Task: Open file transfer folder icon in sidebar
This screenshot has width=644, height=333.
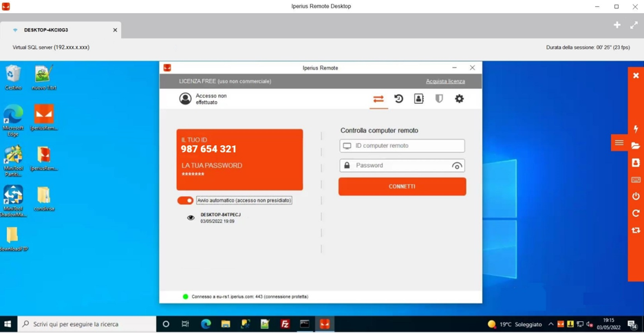Action: coord(636,145)
